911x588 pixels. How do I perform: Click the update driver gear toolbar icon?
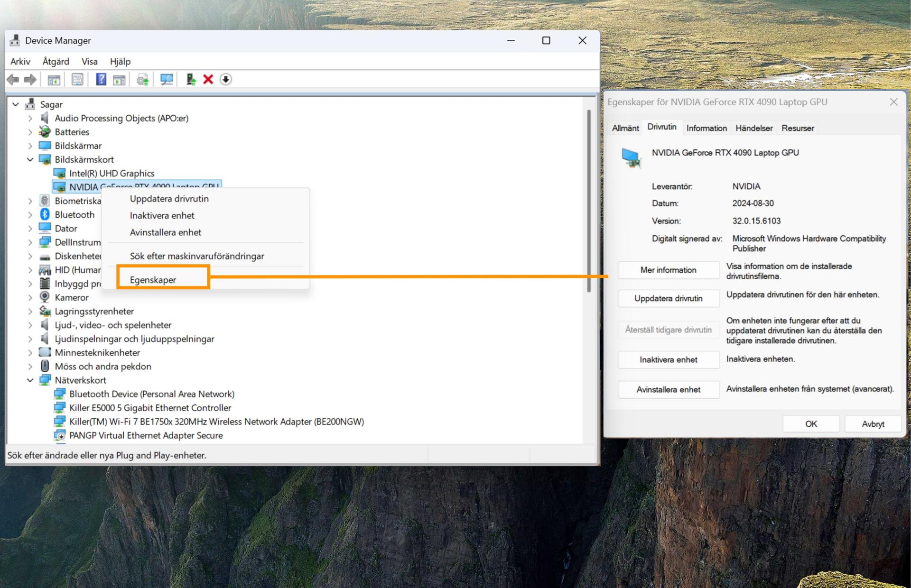(x=142, y=79)
